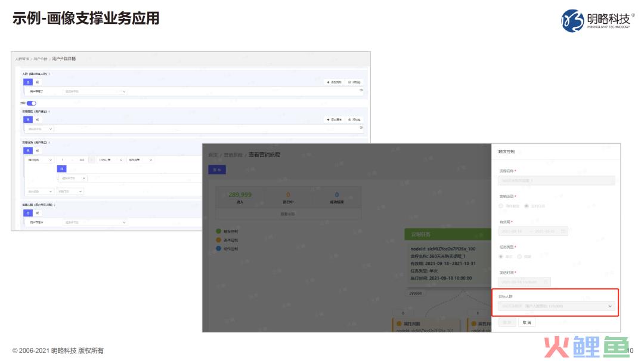Click 查看营销旅程 breadcrumb title

[x=264, y=155]
